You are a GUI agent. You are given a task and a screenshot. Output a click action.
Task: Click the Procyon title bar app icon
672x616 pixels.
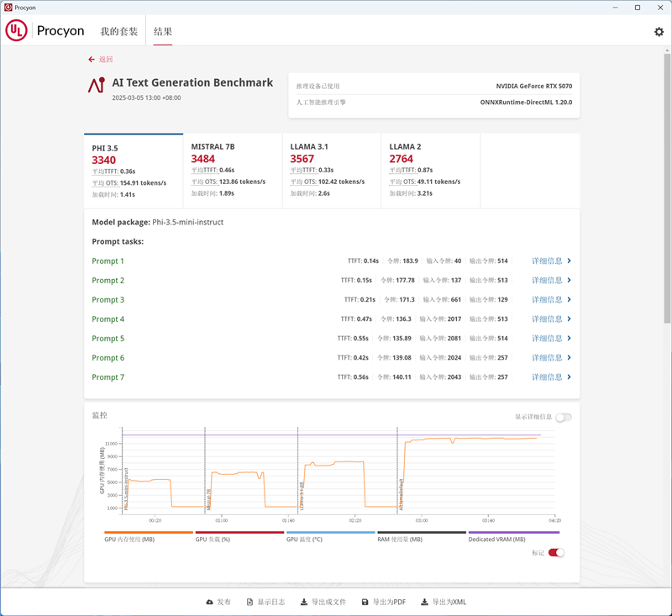[x=8, y=8]
